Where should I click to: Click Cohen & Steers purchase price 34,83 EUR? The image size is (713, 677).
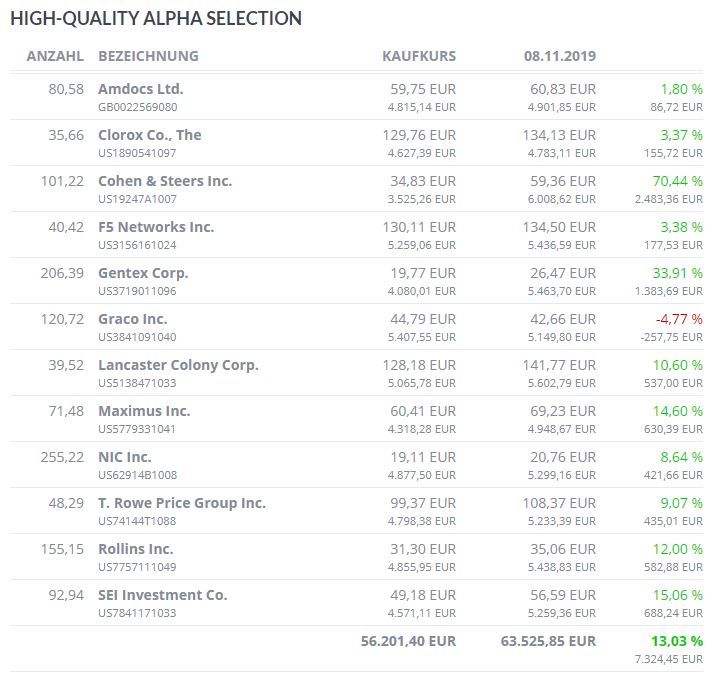click(x=423, y=181)
